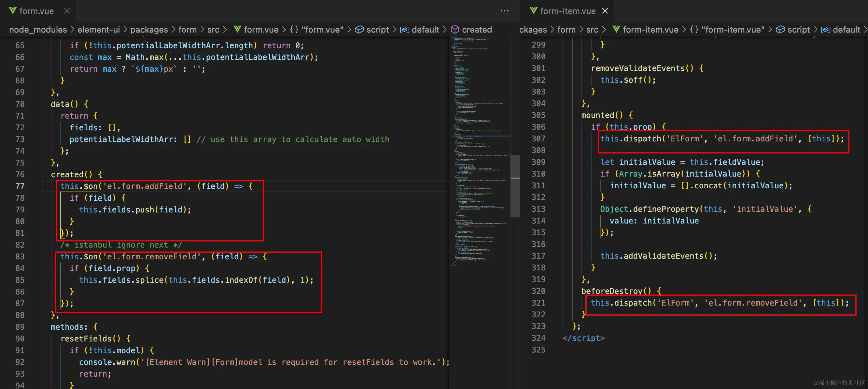Select src folder in left breadcrumb

click(x=213, y=30)
